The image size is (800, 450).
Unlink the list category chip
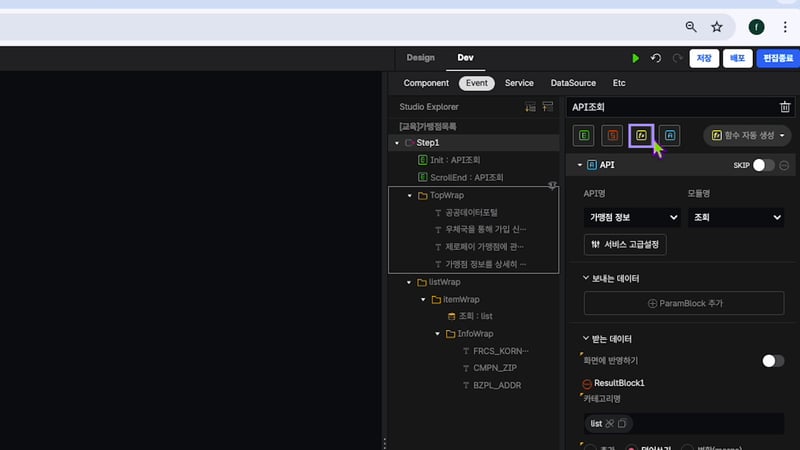click(x=610, y=423)
